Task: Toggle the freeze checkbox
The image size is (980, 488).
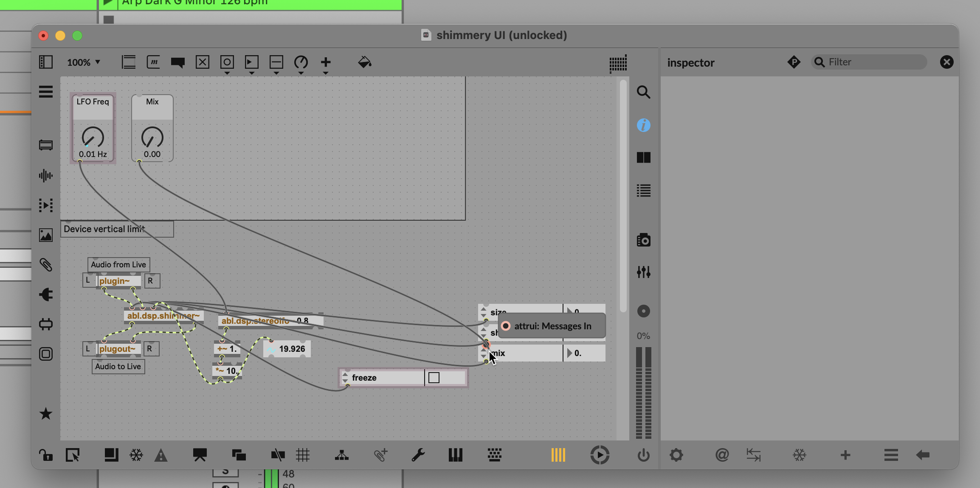Action: coord(434,378)
